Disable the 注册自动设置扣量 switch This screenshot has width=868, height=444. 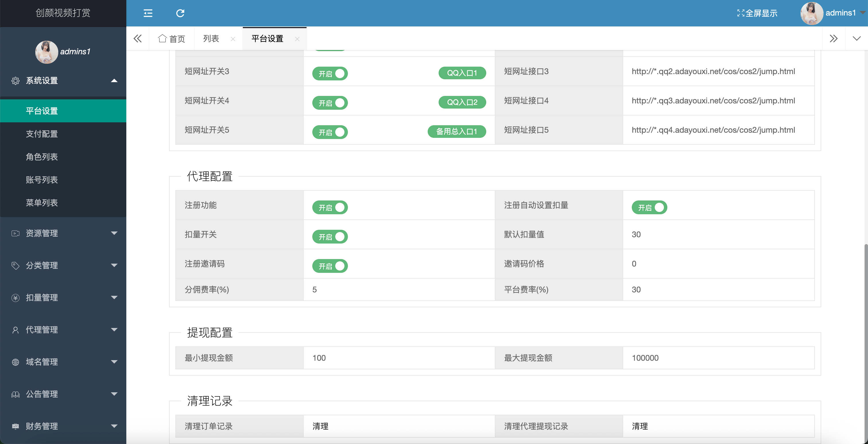(649, 207)
